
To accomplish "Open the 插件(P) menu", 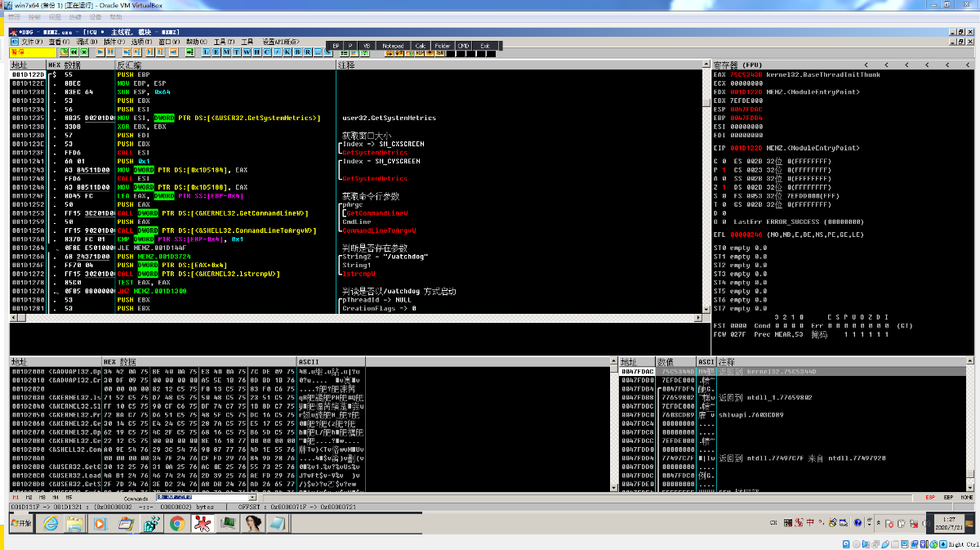I will click(x=114, y=42).
